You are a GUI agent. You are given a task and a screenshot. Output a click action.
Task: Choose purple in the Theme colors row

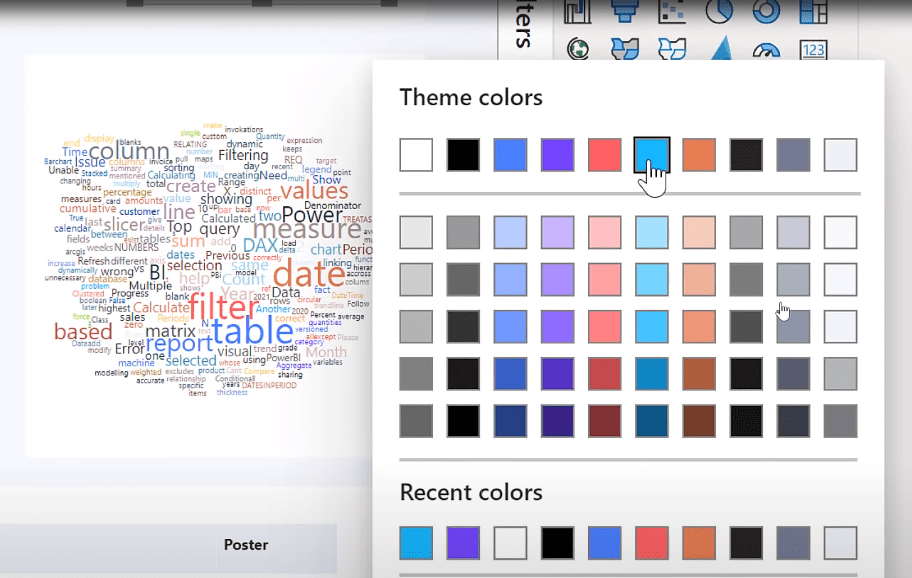(x=557, y=155)
